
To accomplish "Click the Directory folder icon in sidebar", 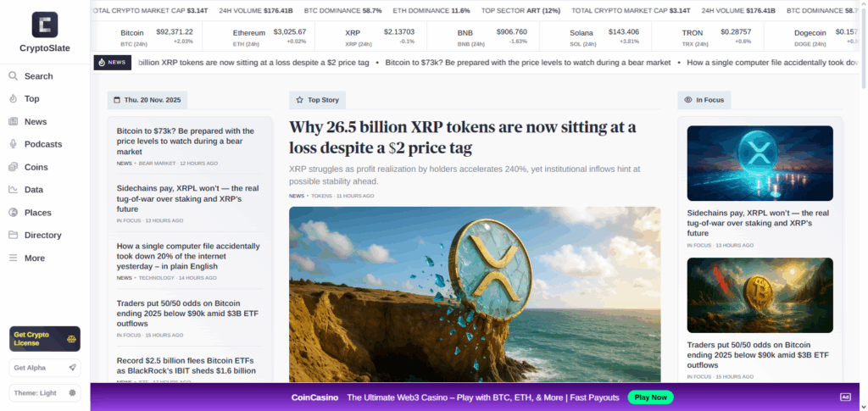I will pos(14,235).
